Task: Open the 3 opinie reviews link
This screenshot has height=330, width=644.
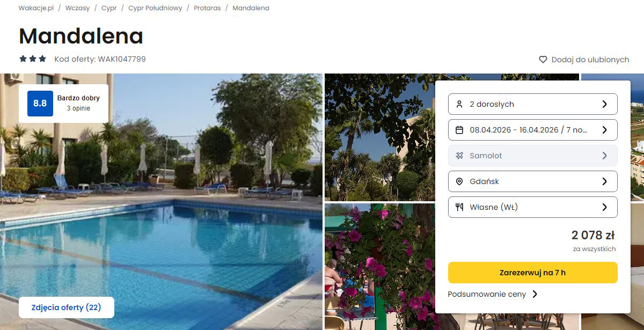Action: pos(78,108)
